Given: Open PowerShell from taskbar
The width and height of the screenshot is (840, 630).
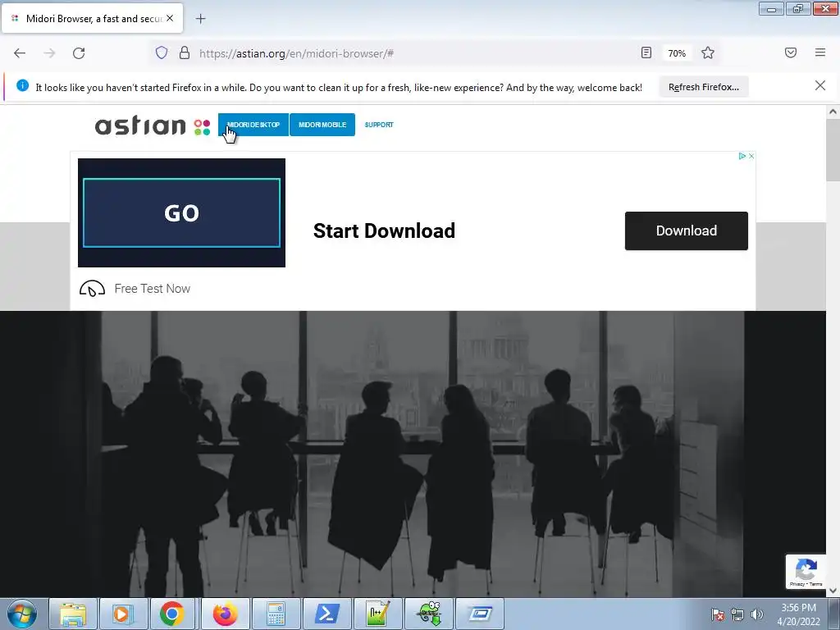Looking at the screenshot, I should pyautogui.click(x=326, y=614).
